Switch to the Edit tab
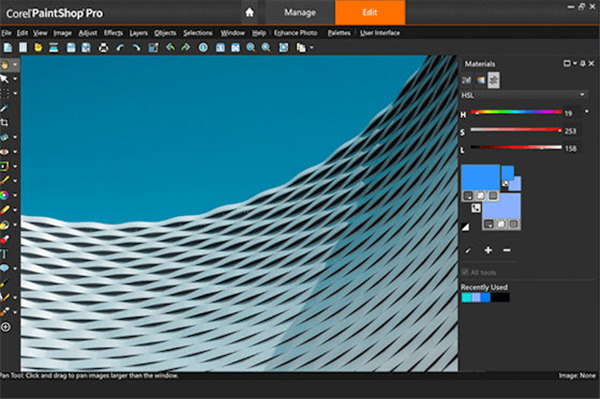This screenshot has height=399, width=600. (370, 13)
